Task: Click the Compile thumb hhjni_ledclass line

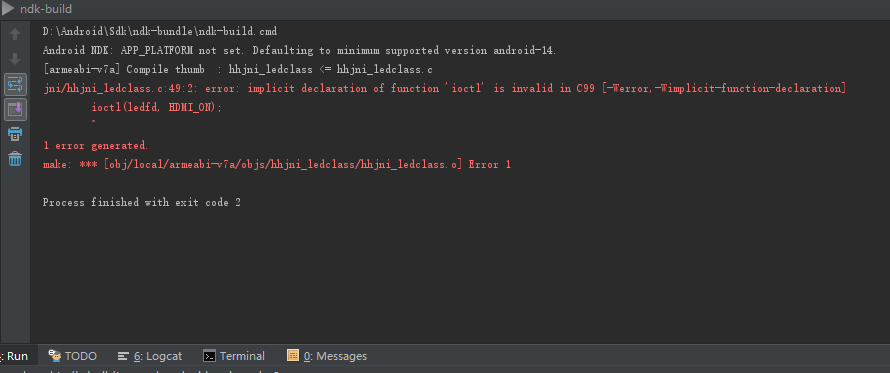Action: point(238,69)
